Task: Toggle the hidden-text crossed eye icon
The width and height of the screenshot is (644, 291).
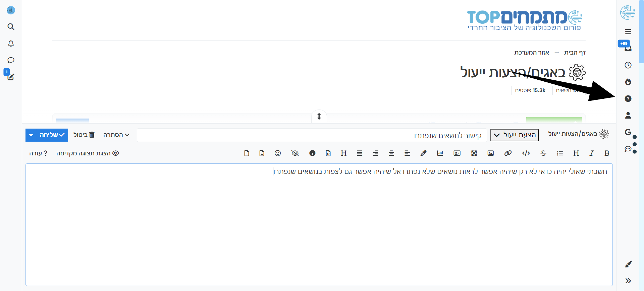Action: pyautogui.click(x=295, y=153)
